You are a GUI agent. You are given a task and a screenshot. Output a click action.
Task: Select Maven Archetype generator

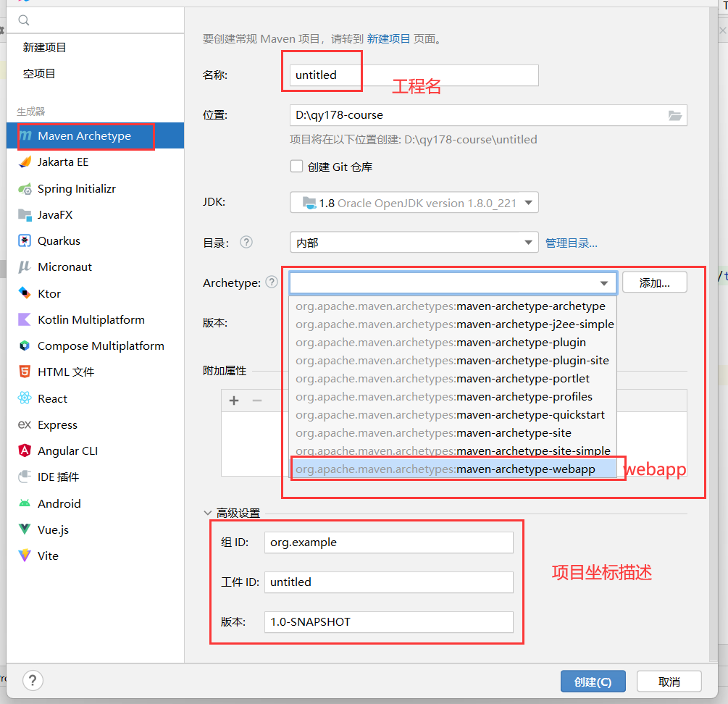[x=95, y=136]
